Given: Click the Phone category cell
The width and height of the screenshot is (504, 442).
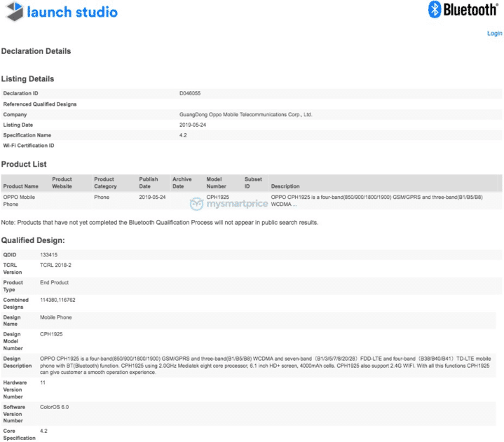Looking at the screenshot, I should pyautogui.click(x=102, y=198).
